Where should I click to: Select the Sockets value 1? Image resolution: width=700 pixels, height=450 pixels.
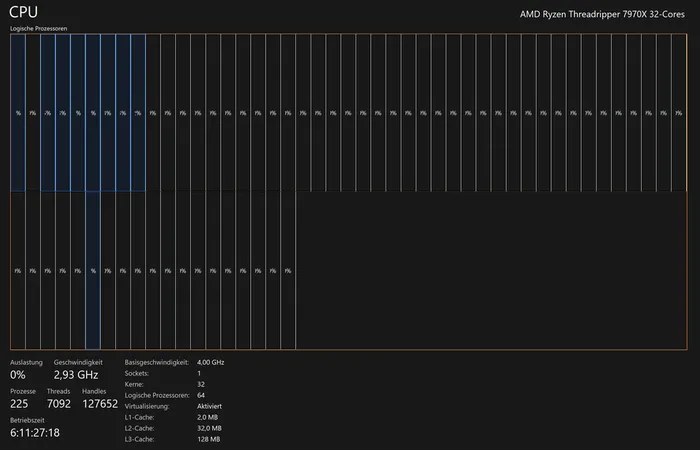click(x=199, y=373)
